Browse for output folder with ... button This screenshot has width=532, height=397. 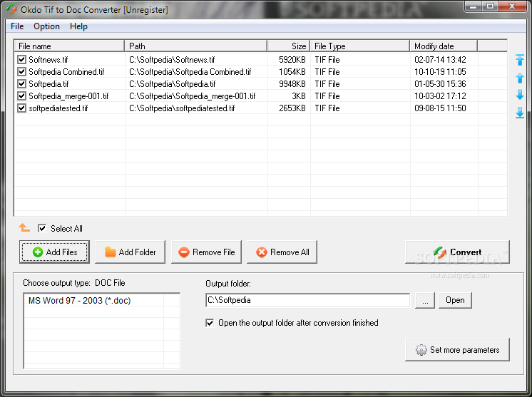click(x=425, y=300)
